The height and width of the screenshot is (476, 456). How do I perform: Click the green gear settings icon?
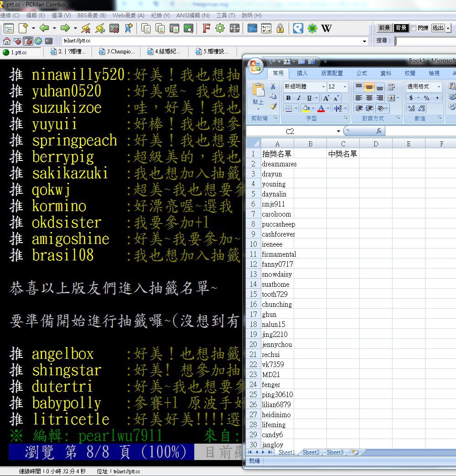pos(220,28)
